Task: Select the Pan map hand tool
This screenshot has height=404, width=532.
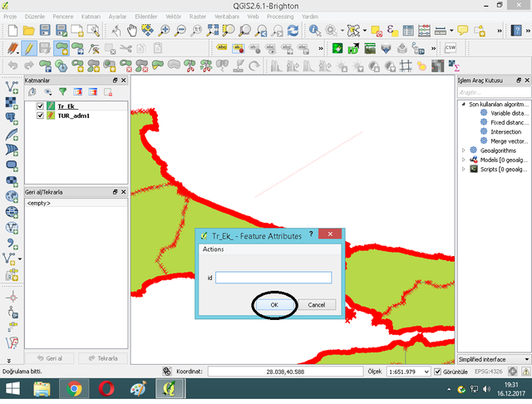Action: click(x=132, y=31)
